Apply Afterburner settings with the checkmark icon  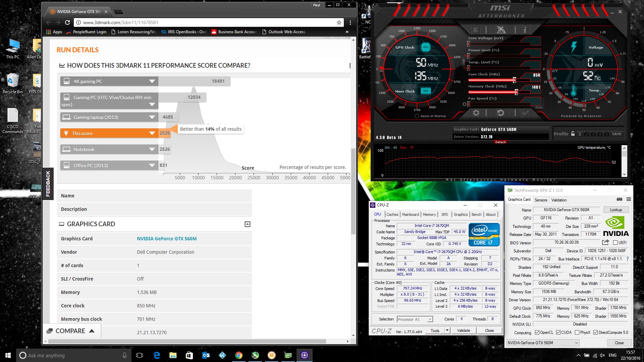point(525,113)
